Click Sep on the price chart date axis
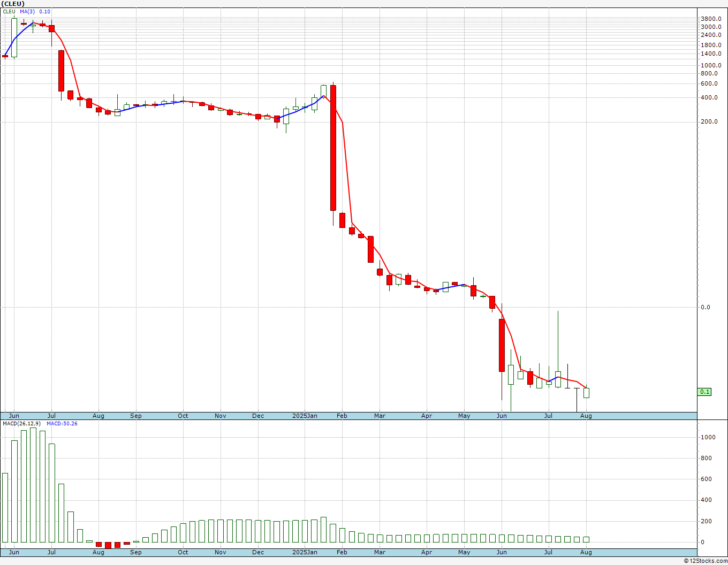 [136, 416]
